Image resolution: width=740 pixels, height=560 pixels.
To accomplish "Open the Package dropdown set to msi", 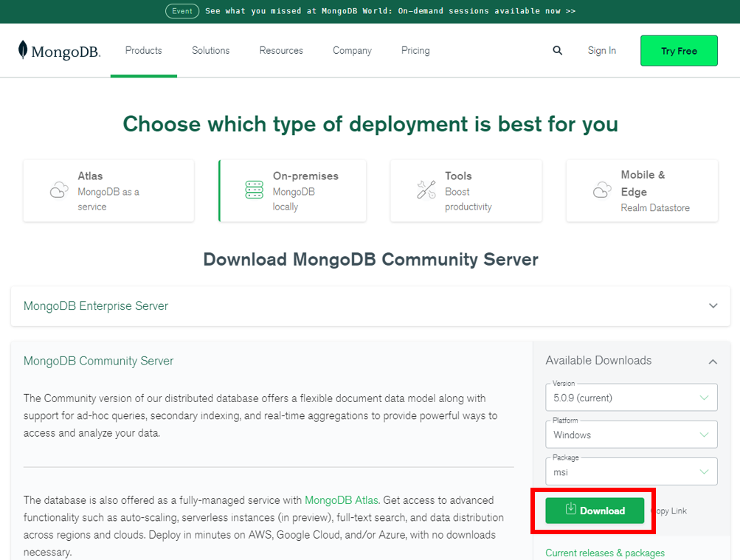I will (632, 471).
